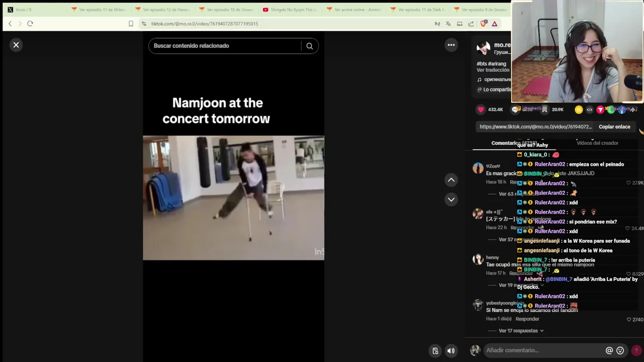The height and width of the screenshot is (362, 644).
Task: Open the Brave Shields lion icon
Action: tap(484, 24)
